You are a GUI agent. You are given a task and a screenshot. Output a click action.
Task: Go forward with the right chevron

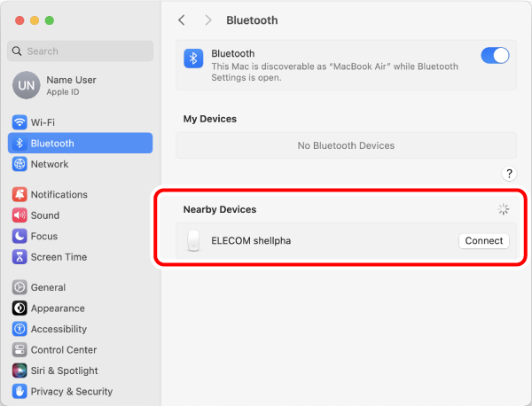tap(208, 20)
